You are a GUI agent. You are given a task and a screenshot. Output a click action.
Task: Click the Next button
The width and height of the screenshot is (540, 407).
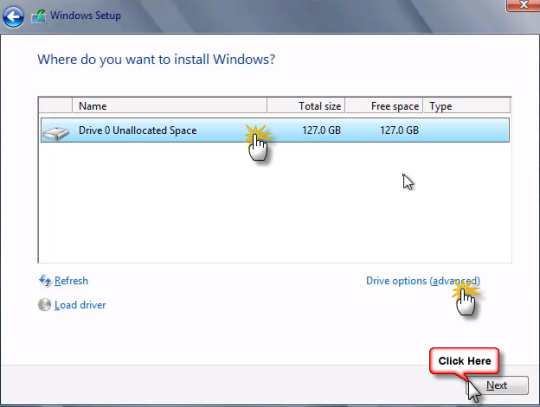click(x=498, y=385)
